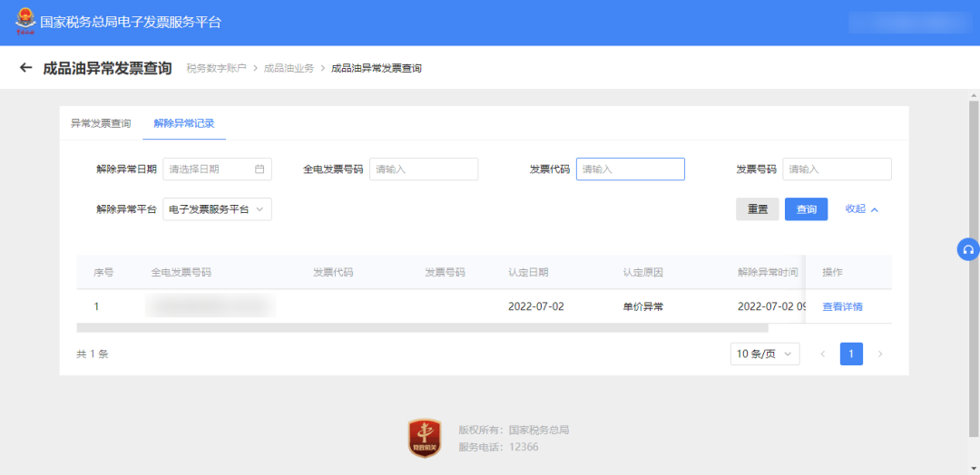
Task: Click the 解除异常时间 column header
Action: point(768,273)
